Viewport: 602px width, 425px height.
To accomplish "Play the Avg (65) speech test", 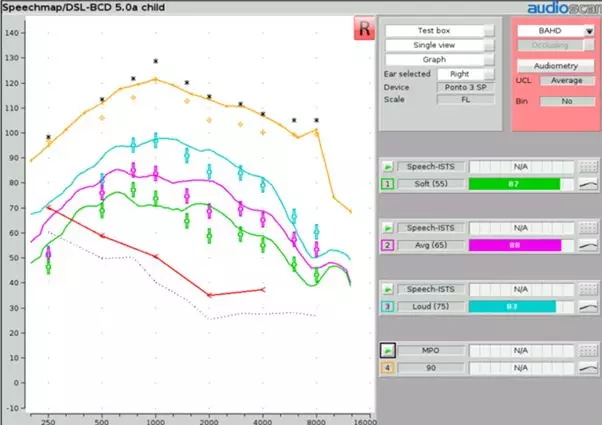I will (386, 228).
